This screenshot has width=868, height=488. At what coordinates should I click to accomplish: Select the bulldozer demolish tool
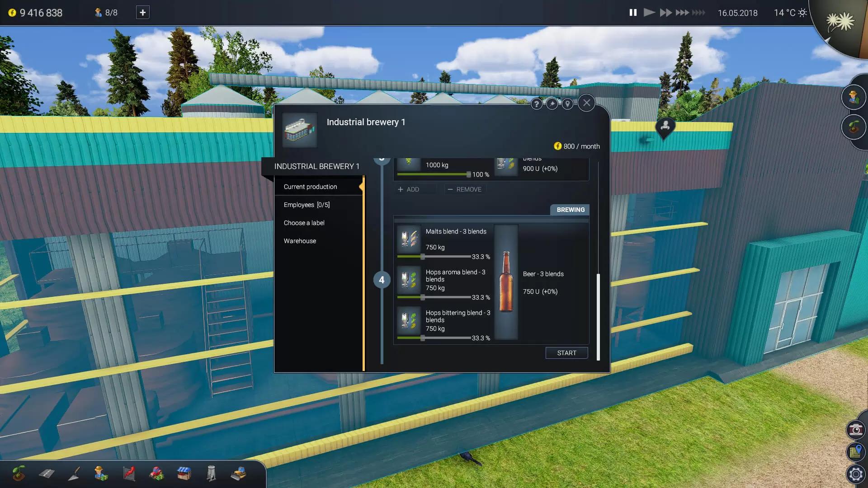239,474
